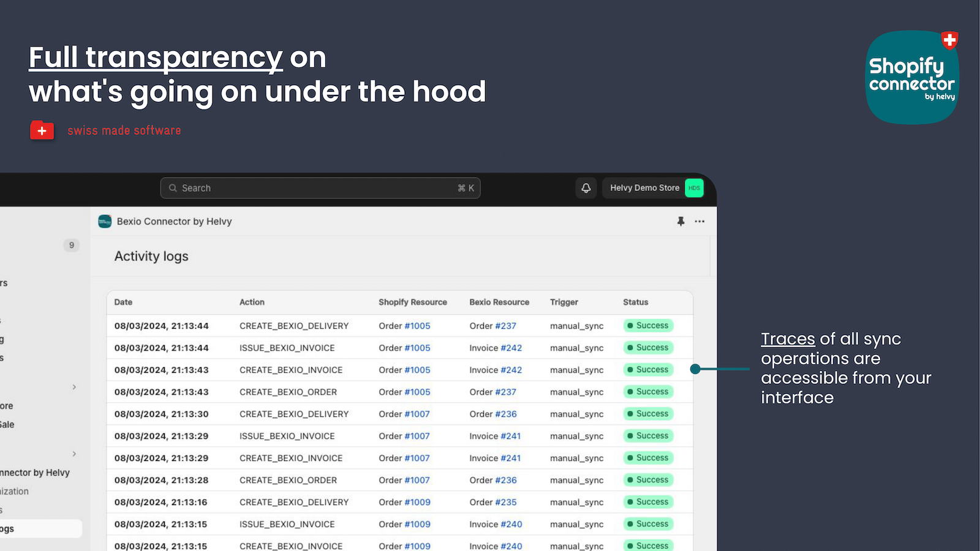Click the Bexio Connector by Helvy title

pos(175,222)
